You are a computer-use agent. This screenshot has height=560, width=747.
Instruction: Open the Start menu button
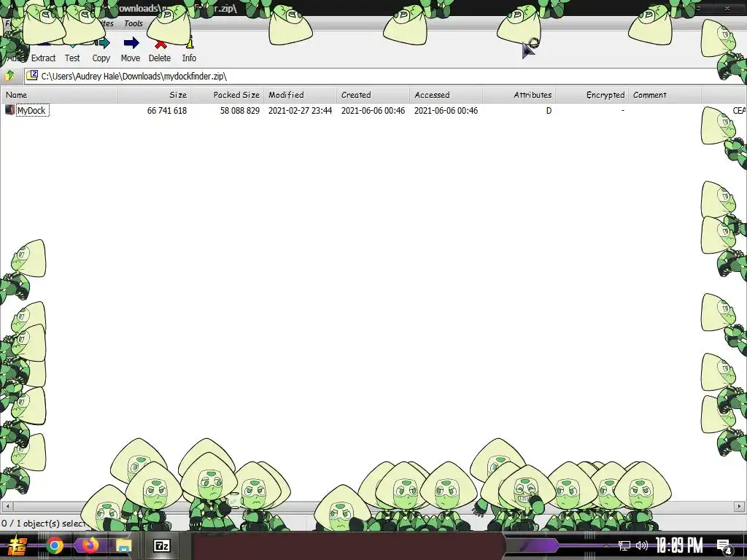point(18,545)
